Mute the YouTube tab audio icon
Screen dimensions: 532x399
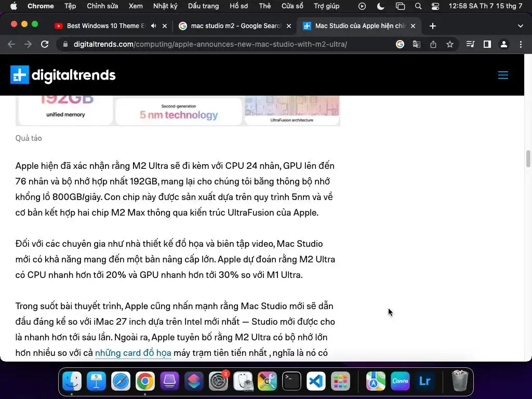coord(154,26)
